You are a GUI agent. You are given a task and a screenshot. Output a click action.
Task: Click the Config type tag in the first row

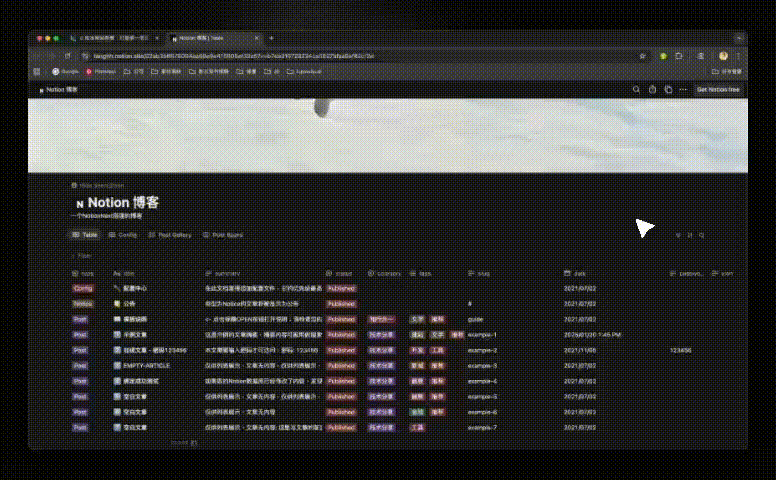click(83, 288)
